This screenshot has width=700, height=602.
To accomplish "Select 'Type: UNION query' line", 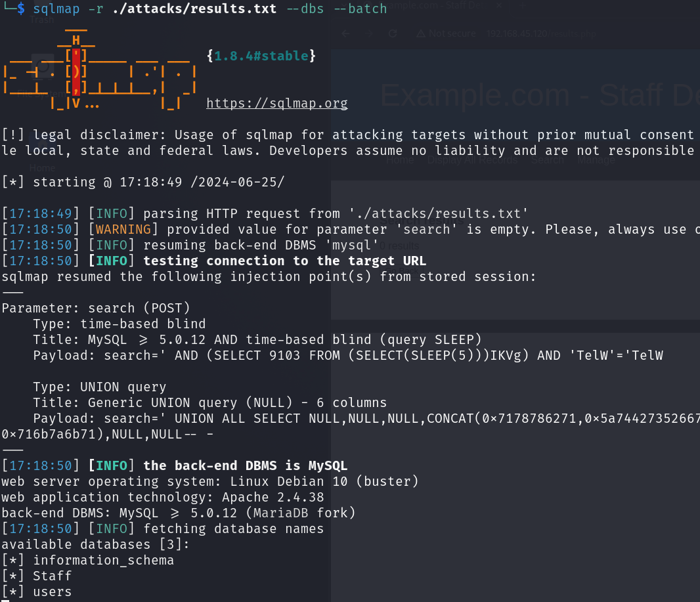I will pos(100,387).
